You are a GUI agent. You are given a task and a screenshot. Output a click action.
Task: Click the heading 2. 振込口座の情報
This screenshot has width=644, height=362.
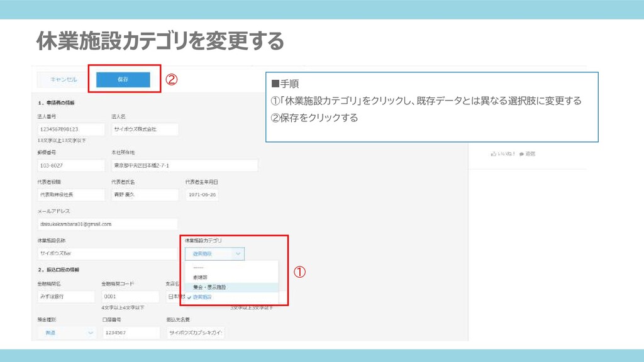58,270
